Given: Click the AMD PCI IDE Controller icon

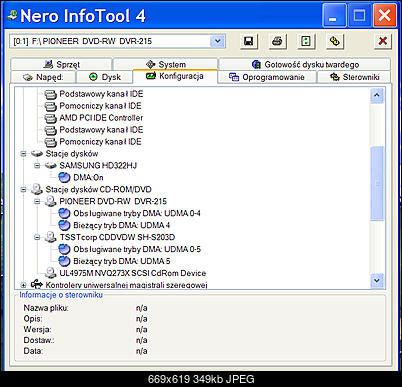Looking at the screenshot, I should click(x=51, y=118).
